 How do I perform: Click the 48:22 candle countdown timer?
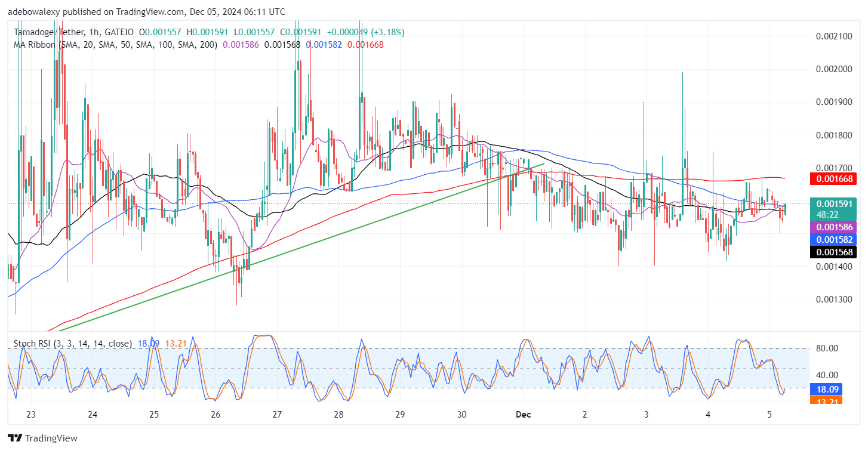[828, 214]
